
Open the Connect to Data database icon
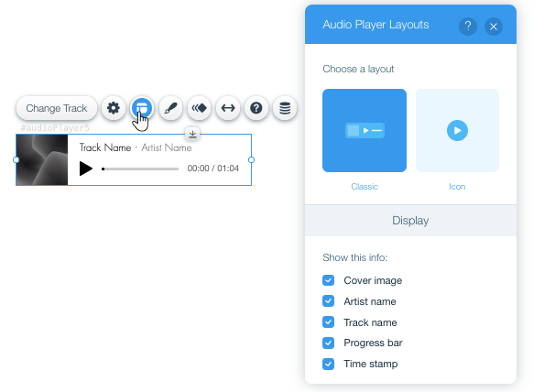285,108
